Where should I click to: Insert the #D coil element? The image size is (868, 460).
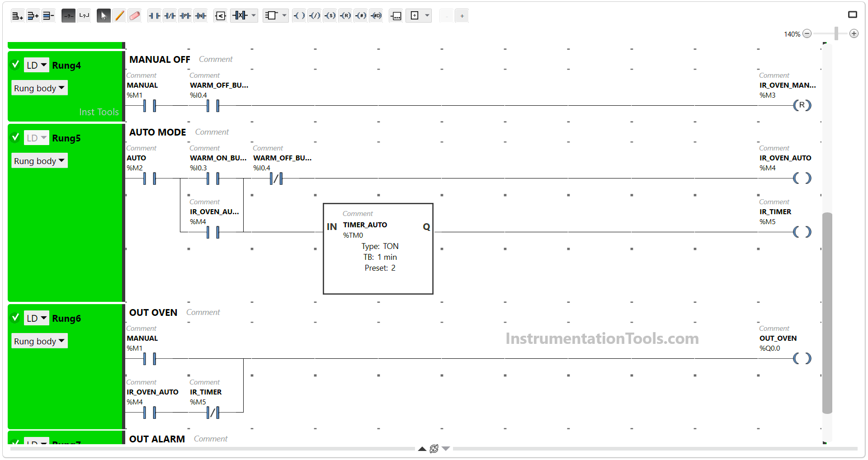[376, 16]
